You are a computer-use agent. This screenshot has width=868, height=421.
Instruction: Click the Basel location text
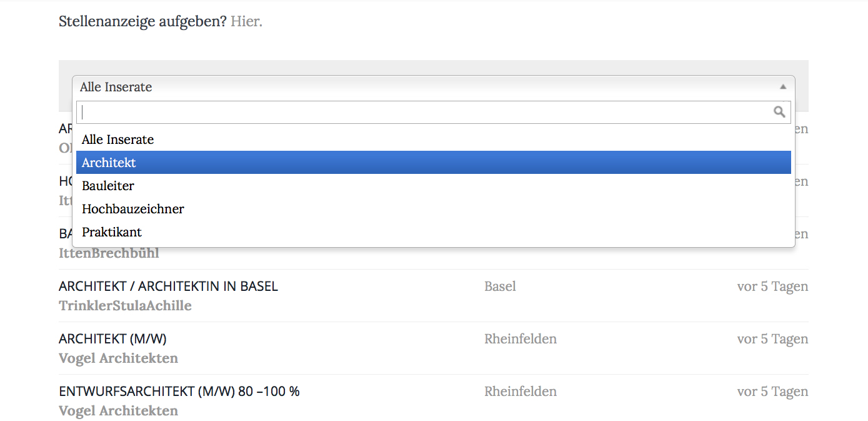click(x=500, y=287)
